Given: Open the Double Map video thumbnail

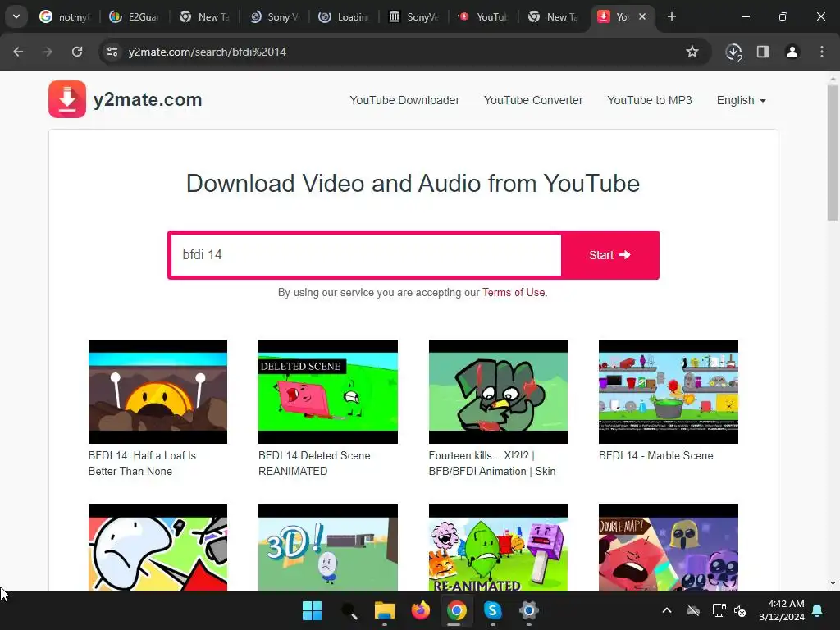Looking at the screenshot, I should pos(668,547).
